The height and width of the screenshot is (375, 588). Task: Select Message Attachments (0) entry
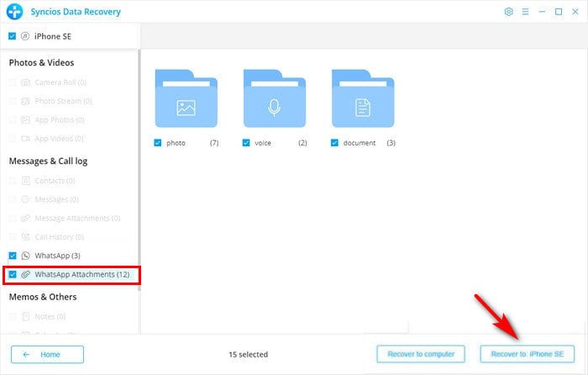coord(77,218)
